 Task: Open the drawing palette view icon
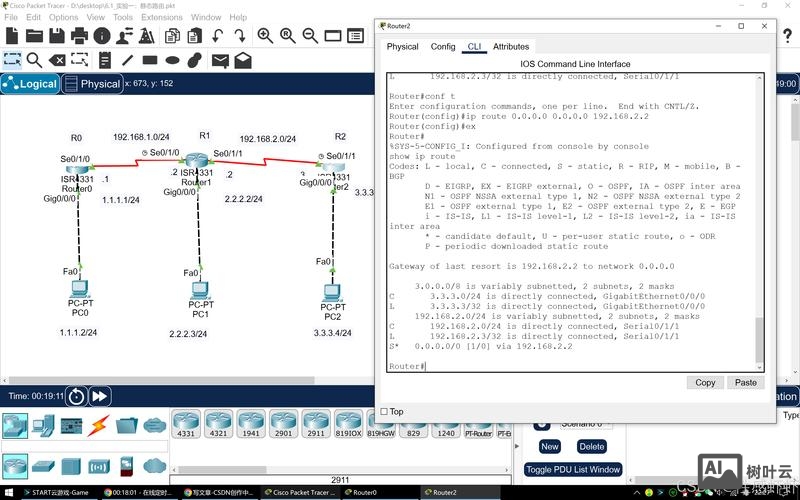click(333, 36)
